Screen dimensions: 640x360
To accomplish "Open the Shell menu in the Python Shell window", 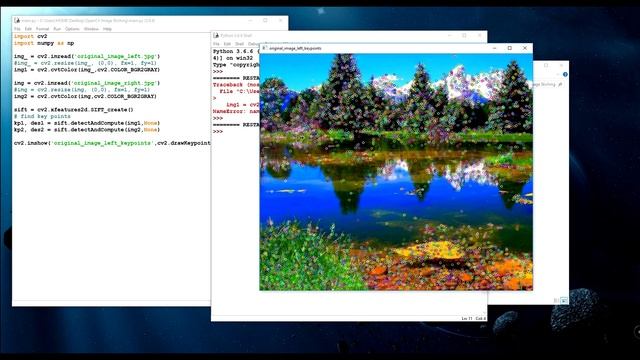I will pos(240,44).
